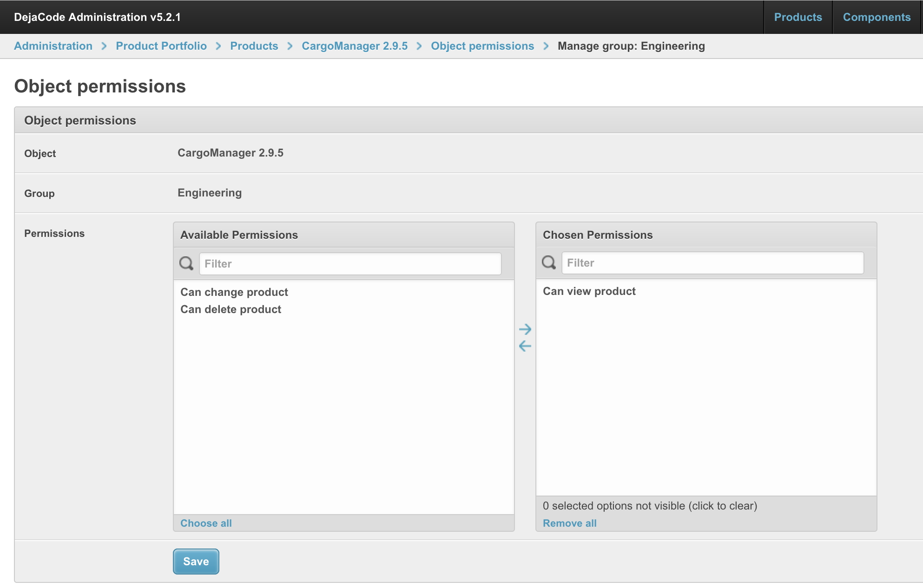
Task: Select 'Can change product' permission
Action: click(x=234, y=292)
